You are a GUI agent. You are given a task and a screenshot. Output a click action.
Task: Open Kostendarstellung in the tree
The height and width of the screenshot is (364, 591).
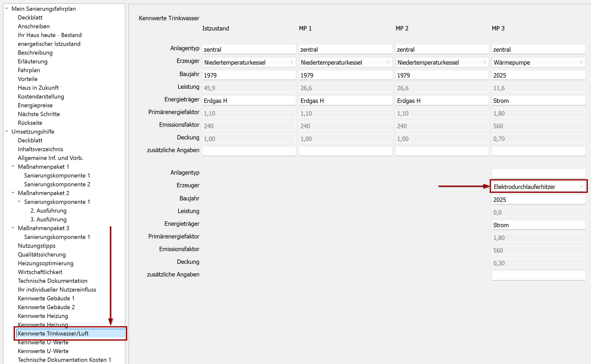point(41,97)
